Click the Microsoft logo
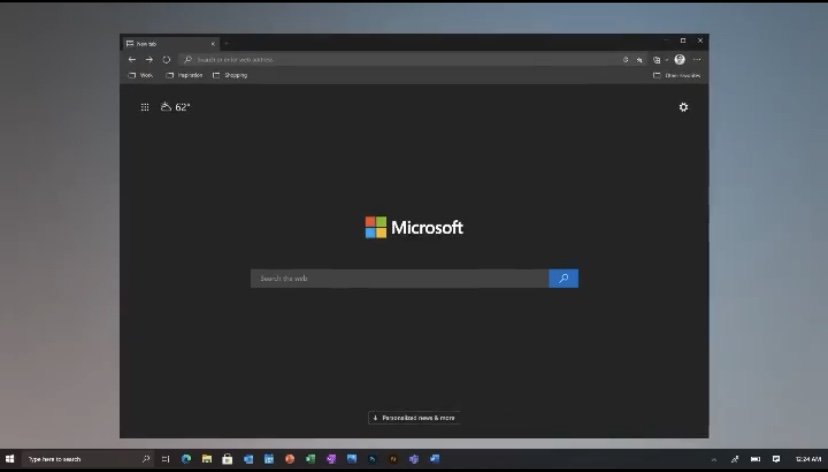Screen dimensions: 828x472 point(414,228)
